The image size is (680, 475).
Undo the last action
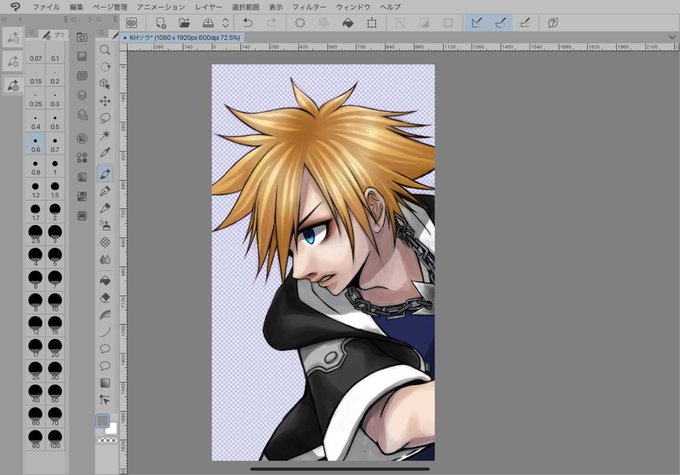coord(248,23)
